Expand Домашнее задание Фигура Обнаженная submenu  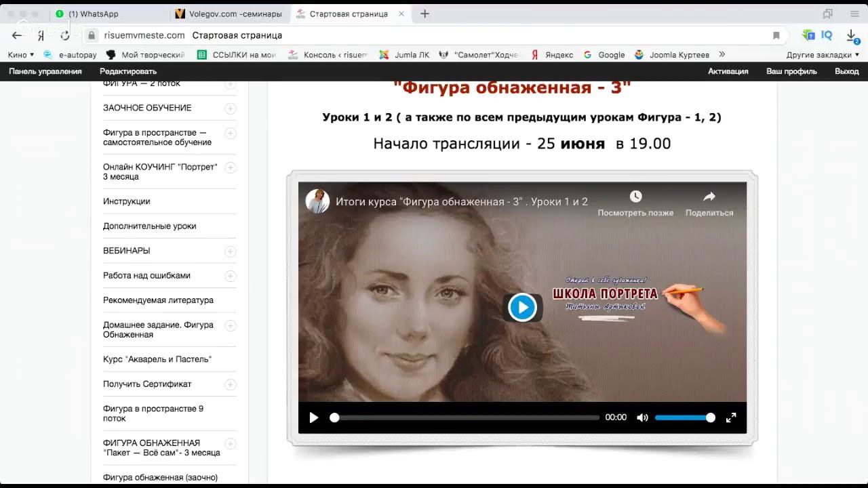point(231,325)
